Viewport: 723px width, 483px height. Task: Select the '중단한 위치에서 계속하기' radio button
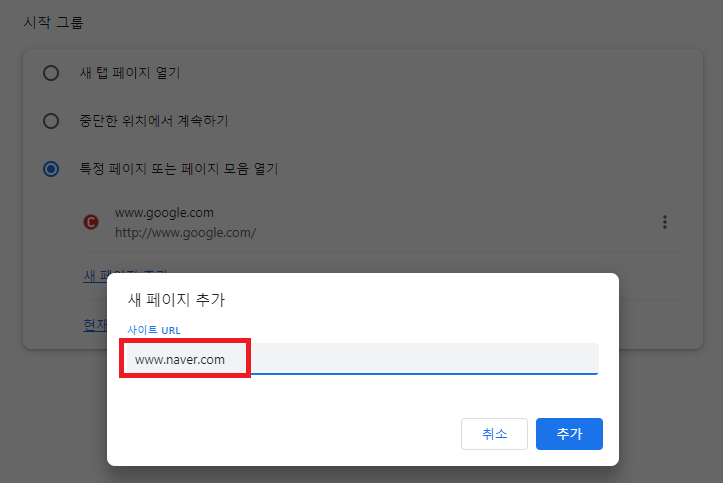tap(51, 121)
